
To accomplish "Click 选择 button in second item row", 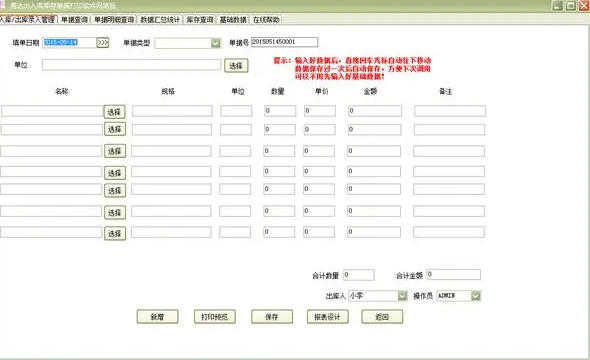I will [114, 129].
